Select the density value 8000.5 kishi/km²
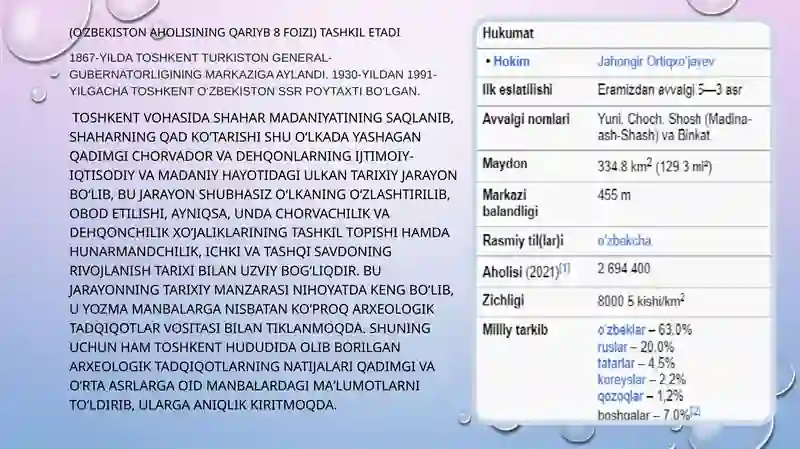Screen dimensions: 800x449 pos(641,301)
